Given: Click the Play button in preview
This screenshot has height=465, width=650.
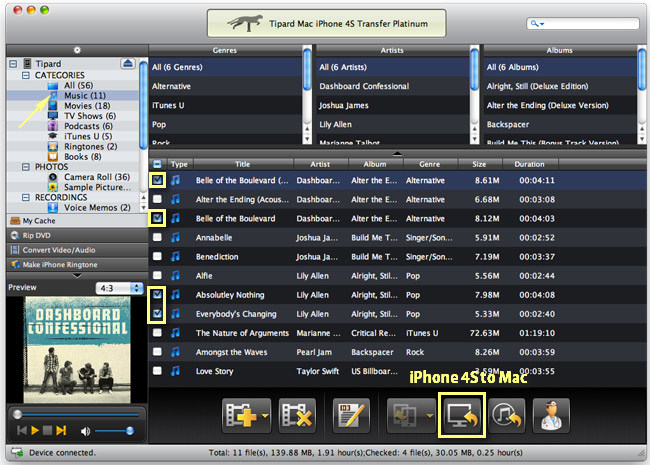Looking at the screenshot, I should 35,431.
